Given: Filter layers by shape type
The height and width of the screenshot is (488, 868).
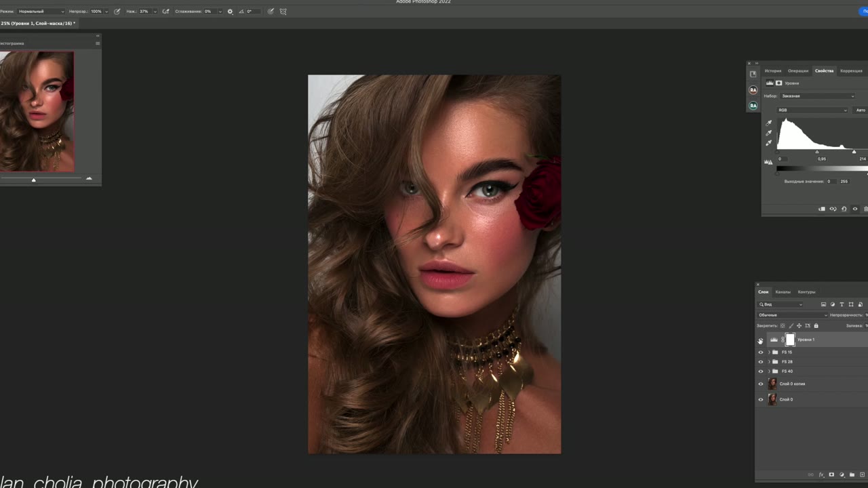Looking at the screenshot, I should tap(851, 304).
